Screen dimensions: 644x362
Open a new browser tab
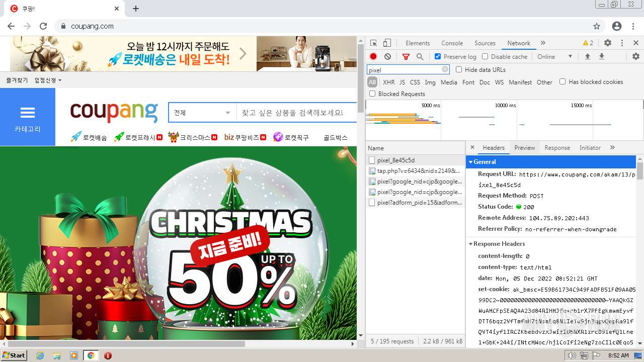pyautogui.click(x=136, y=9)
